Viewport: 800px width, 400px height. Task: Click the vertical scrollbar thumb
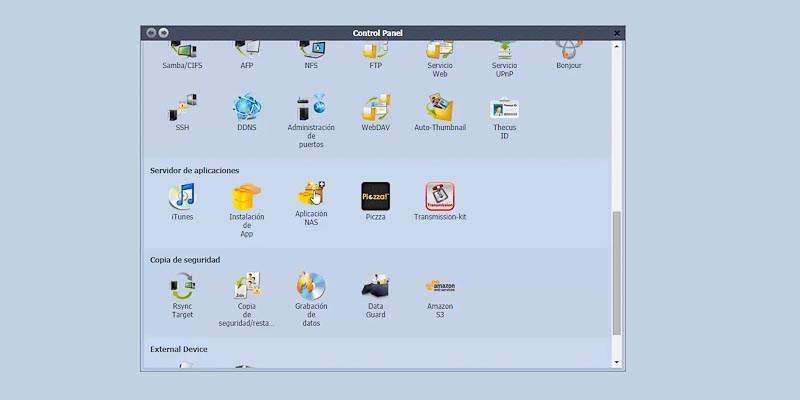click(616, 273)
